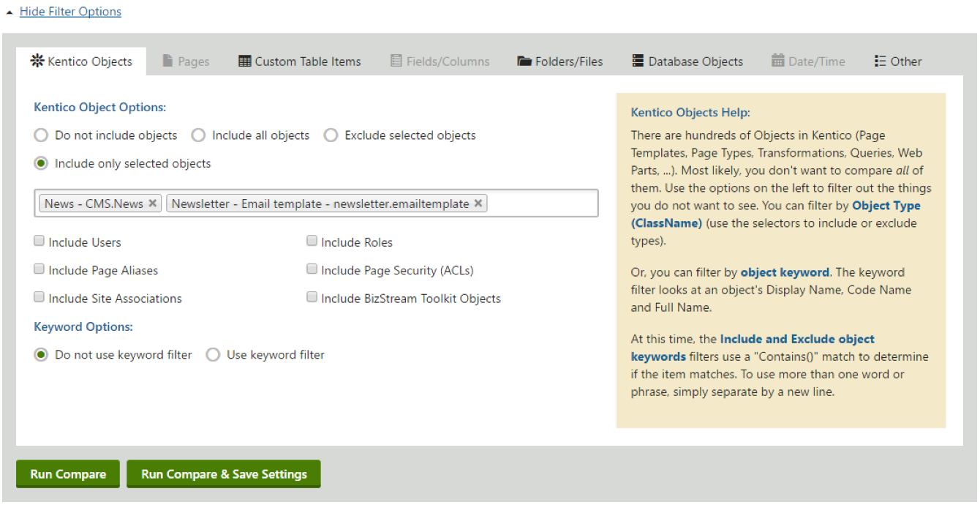Select Do not use keyword filter radio
Screen dimensions: 980x505
pyautogui.click(x=41, y=355)
